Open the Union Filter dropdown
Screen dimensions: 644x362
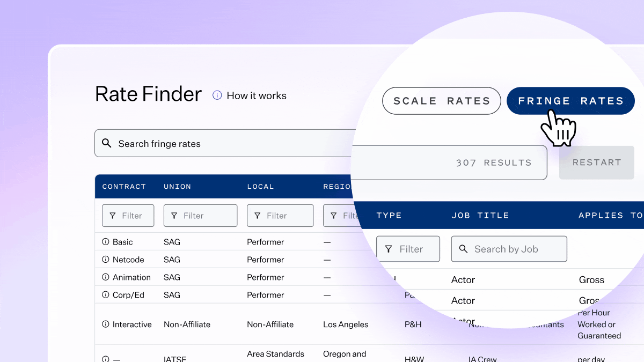200,215
